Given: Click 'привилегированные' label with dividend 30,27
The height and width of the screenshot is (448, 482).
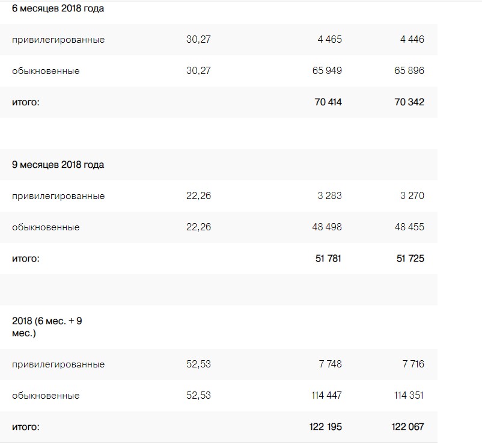Looking at the screenshot, I should 58,40.
